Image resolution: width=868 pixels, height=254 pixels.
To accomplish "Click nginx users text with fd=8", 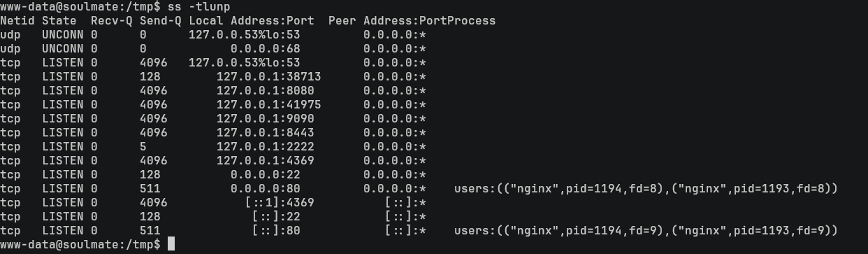I will (646, 188).
